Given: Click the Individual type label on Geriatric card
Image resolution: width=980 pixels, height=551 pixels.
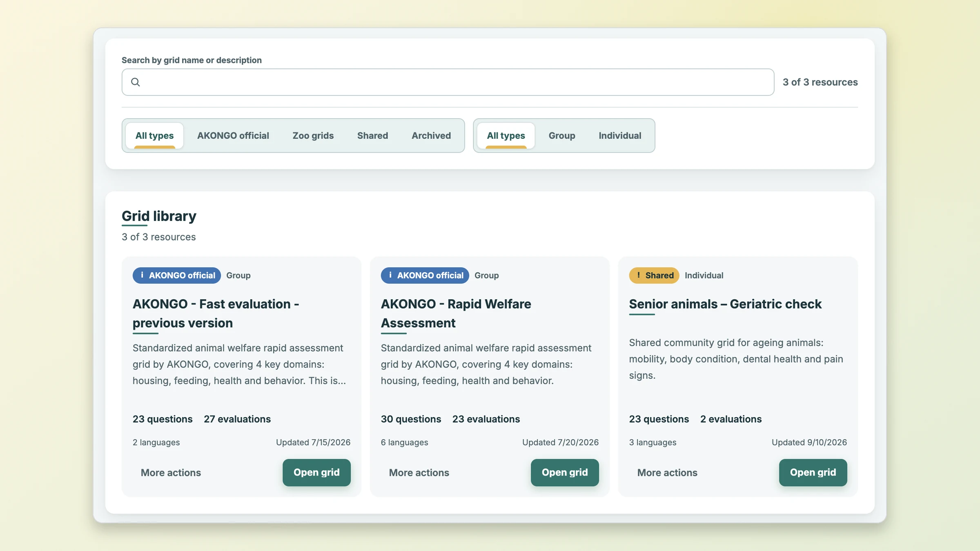Looking at the screenshot, I should [704, 275].
